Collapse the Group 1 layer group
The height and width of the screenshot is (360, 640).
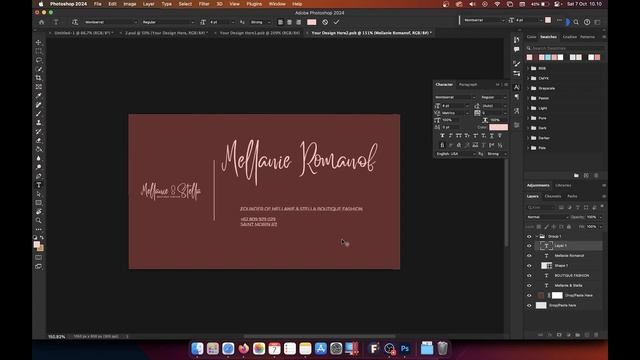(537, 236)
